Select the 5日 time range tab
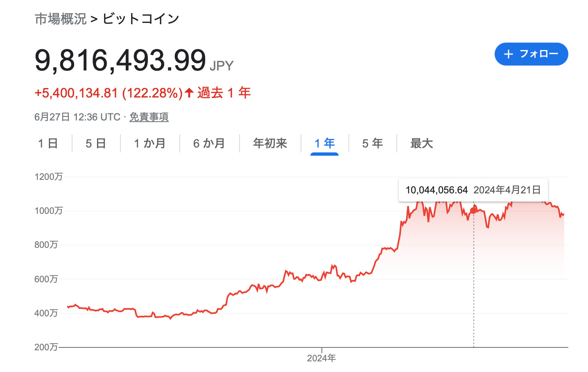 [x=96, y=143]
